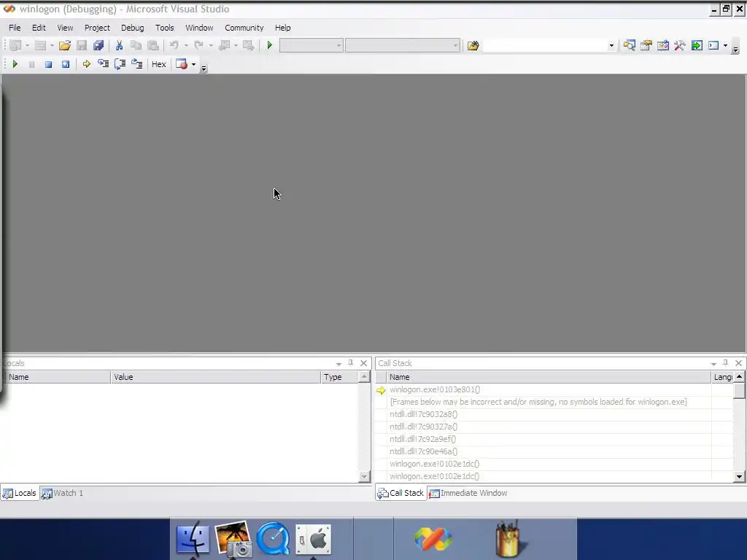
Task: Stop debugging with the blue square
Action: coord(48,64)
